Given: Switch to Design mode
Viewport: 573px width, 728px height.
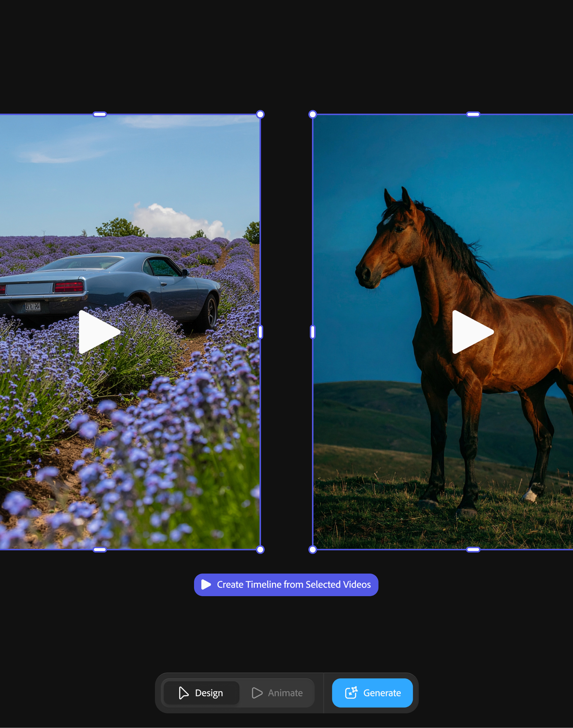Looking at the screenshot, I should pyautogui.click(x=201, y=693).
